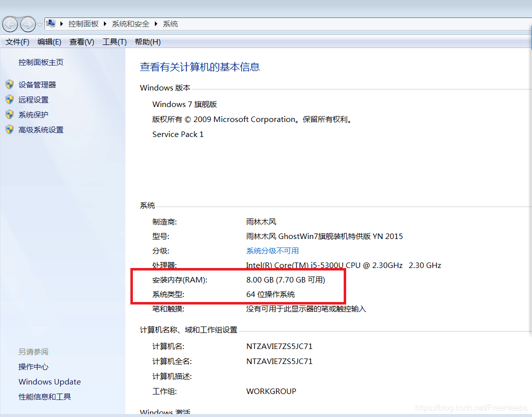532x417 pixels.
Task: Click shield icon beside 高级系统设置
Action: (9, 129)
